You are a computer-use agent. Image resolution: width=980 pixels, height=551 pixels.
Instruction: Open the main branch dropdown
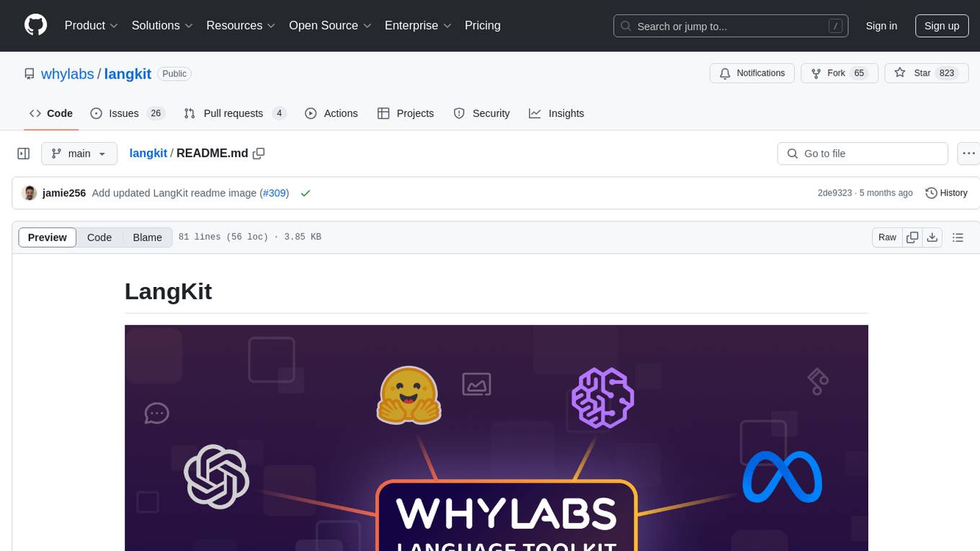[x=79, y=154]
